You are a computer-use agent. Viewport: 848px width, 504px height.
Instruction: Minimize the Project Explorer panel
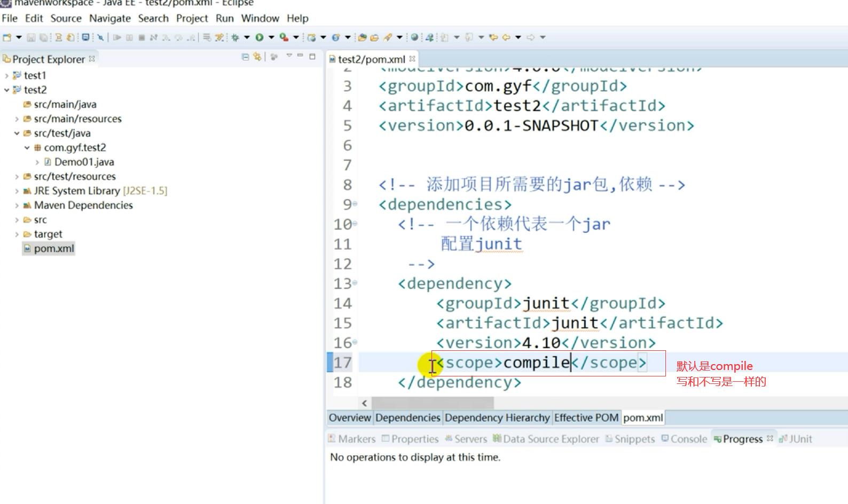(x=300, y=56)
